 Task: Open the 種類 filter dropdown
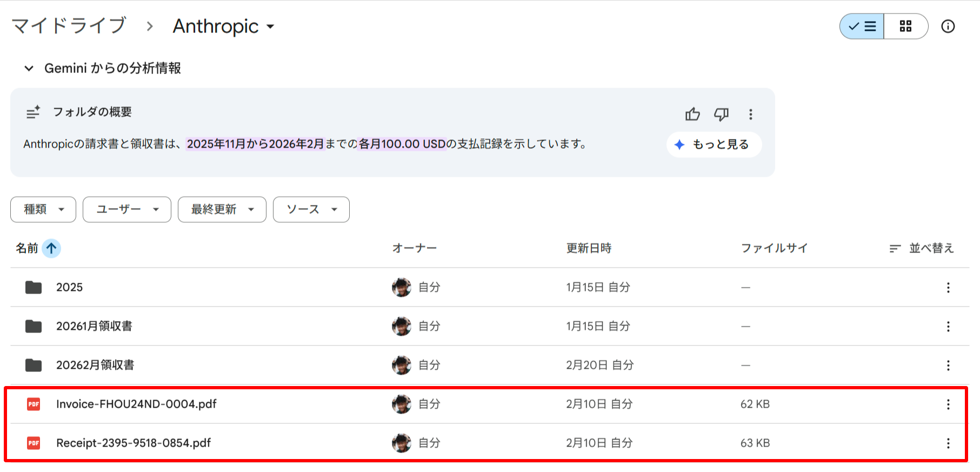tap(43, 209)
